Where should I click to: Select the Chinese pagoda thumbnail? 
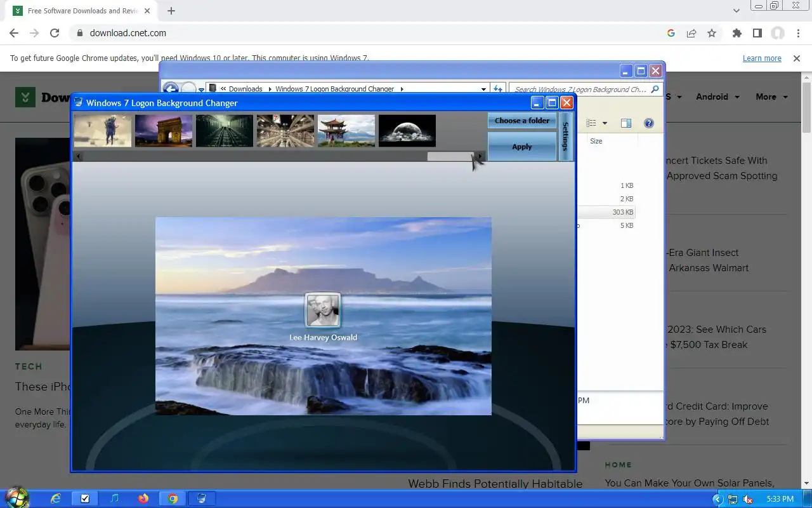[346, 130]
